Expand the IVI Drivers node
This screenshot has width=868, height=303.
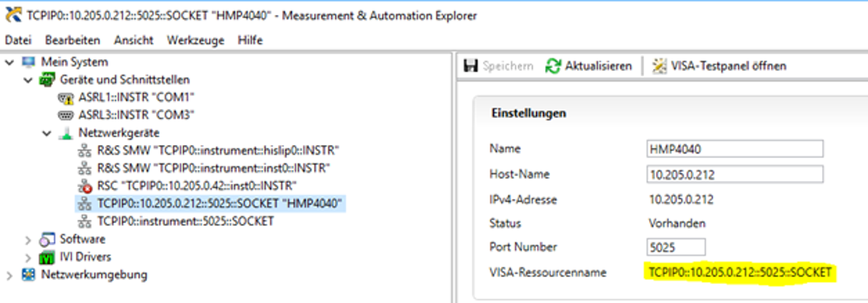tap(28, 257)
